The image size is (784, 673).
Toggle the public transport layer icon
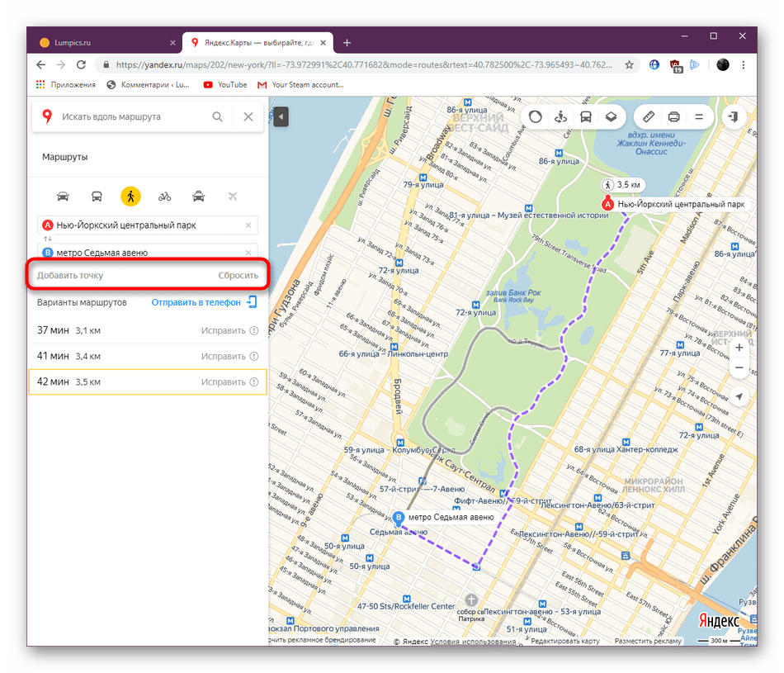tap(585, 116)
